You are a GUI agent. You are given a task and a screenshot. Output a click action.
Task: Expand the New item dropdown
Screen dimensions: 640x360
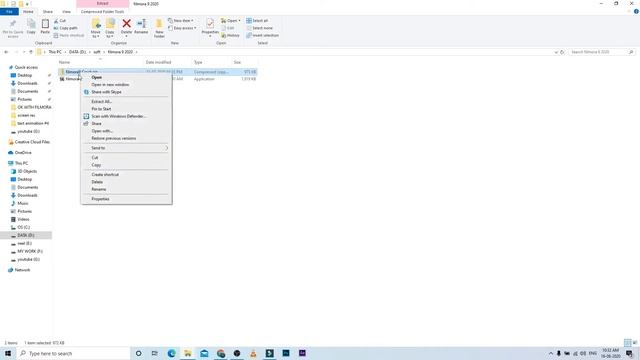(x=180, y=21)
